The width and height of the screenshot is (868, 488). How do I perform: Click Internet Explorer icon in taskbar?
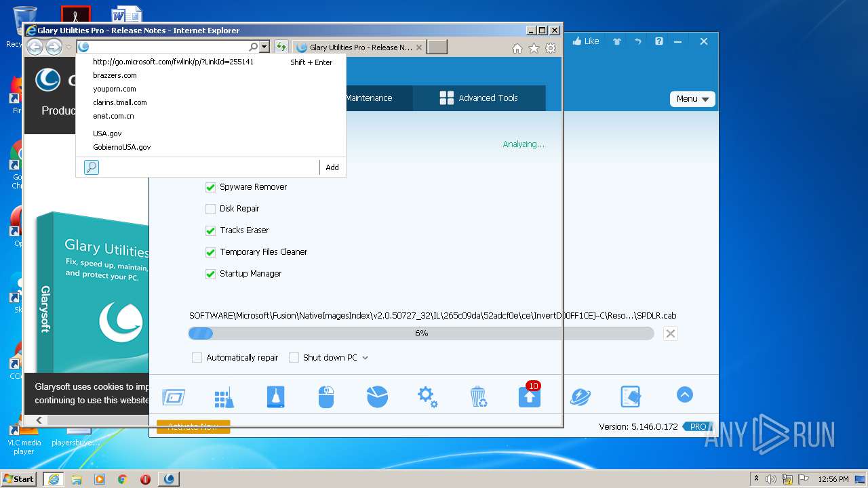(x=54, y=479)
